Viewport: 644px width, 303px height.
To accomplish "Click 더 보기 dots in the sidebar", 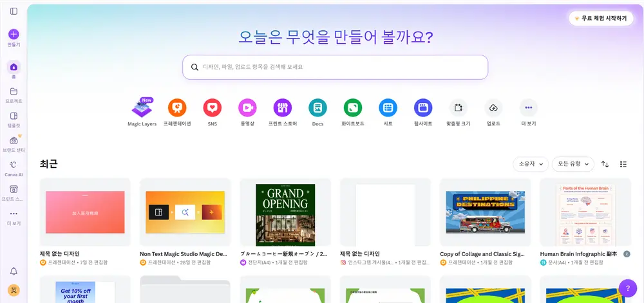I will pyautogui.click(x=14, y=214).
